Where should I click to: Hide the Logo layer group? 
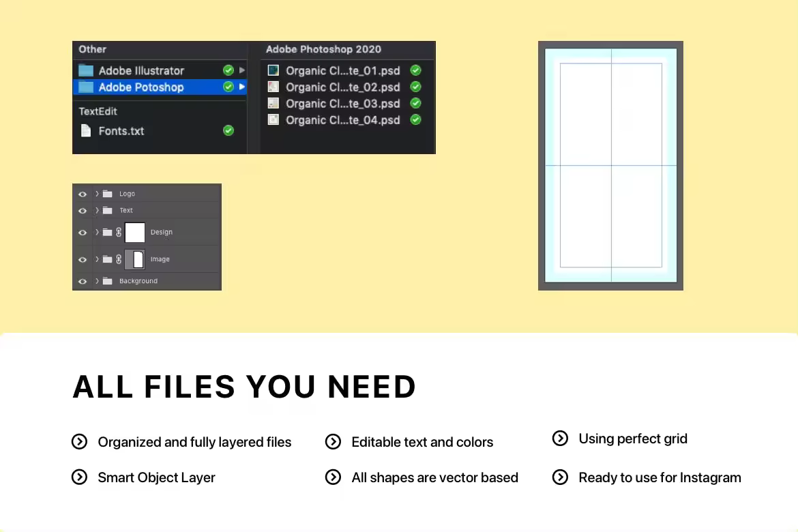[83, 194]
